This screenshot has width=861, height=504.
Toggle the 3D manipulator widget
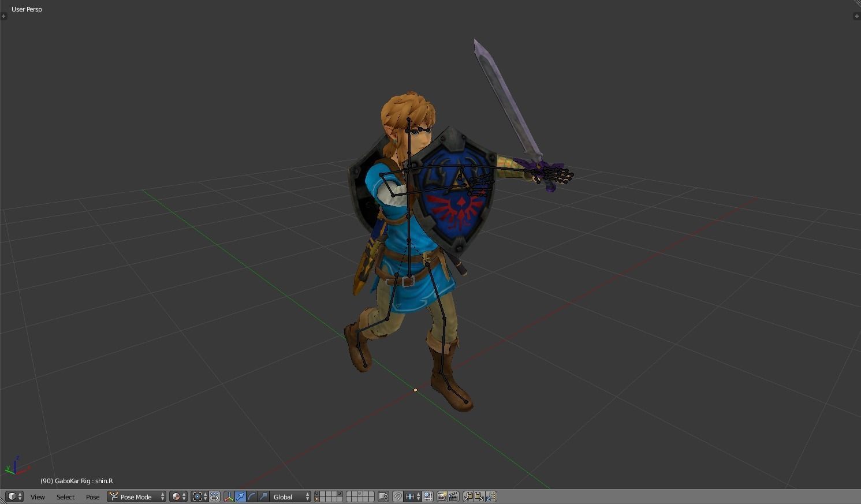pyautogui.click(x=229, y=496)
